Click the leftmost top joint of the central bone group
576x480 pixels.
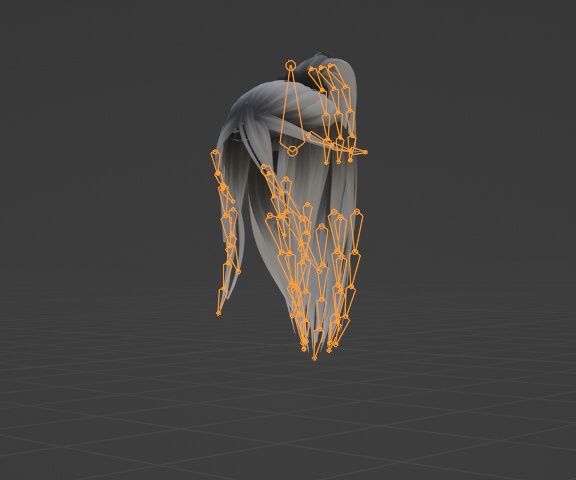tap(270, 215)
